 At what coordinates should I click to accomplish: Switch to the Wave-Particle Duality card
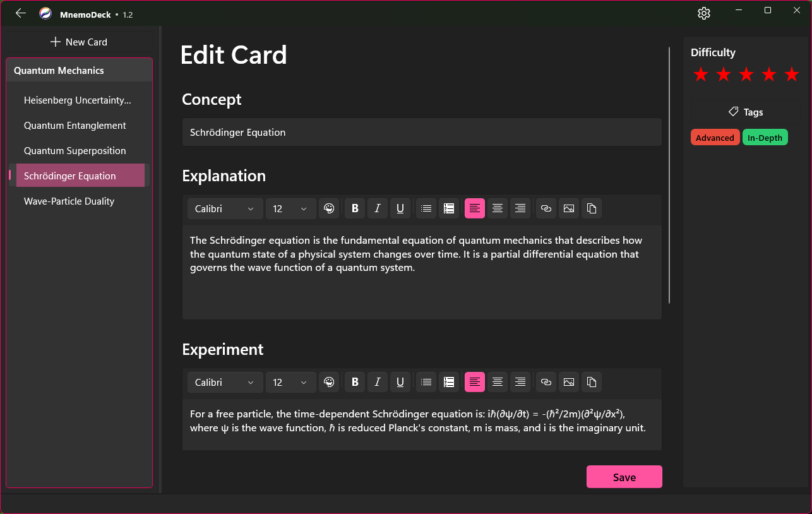[x=69, y=201]
